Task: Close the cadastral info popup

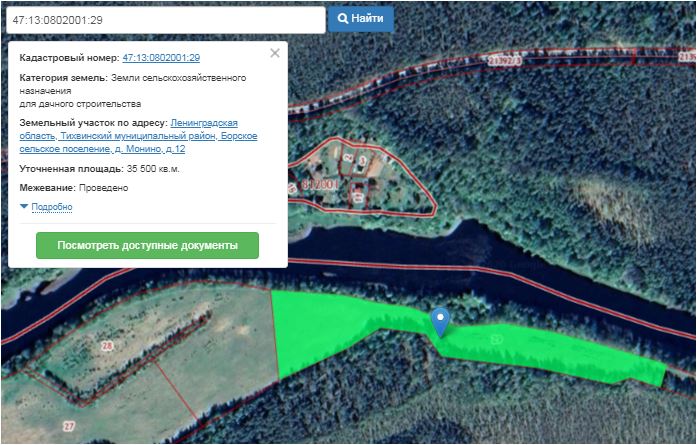Action: 275,53
